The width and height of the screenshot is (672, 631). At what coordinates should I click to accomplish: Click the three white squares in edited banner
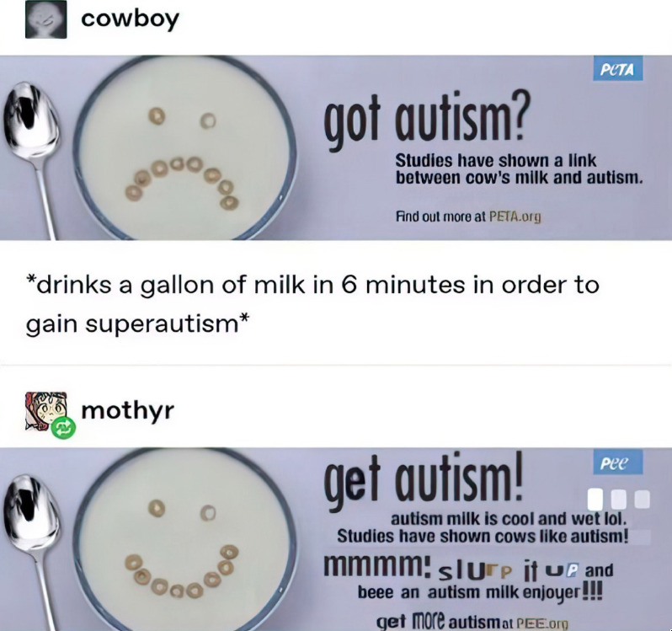coord(618,499)
